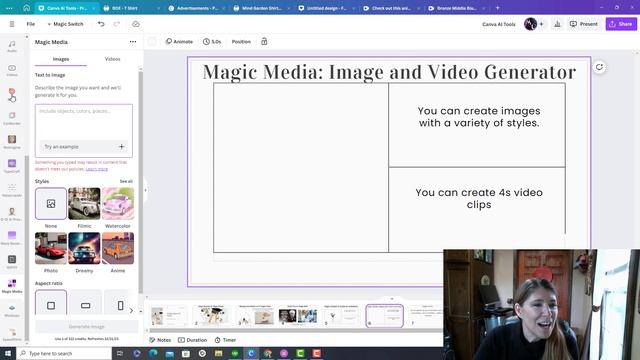Screen dimensions: 640x360
Task: Select the Photo image style
Action: (x=51, y=248)
